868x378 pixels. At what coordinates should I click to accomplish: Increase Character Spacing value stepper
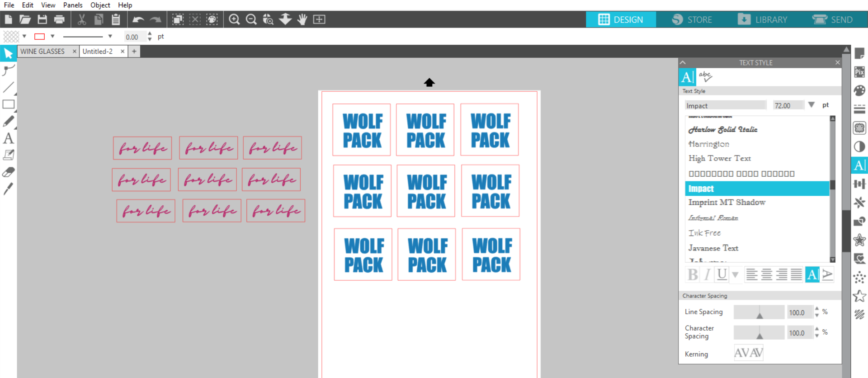pos(817,329)
